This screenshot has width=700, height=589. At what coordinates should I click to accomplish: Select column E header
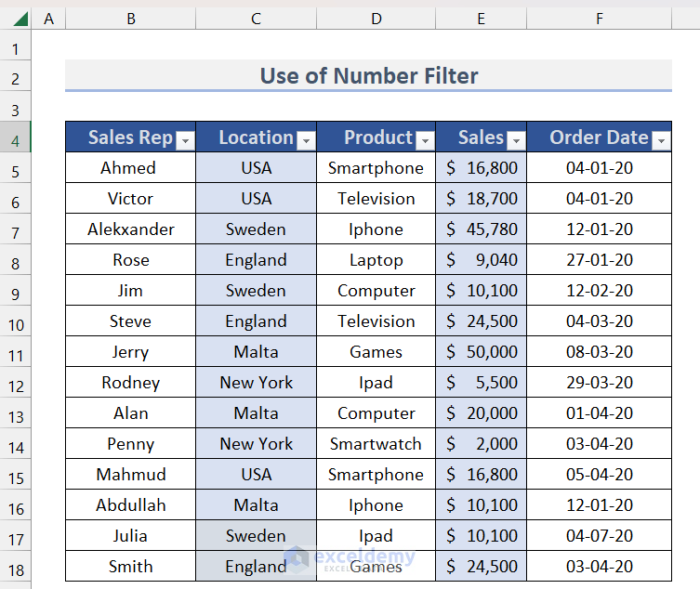(x=481, y=19)
